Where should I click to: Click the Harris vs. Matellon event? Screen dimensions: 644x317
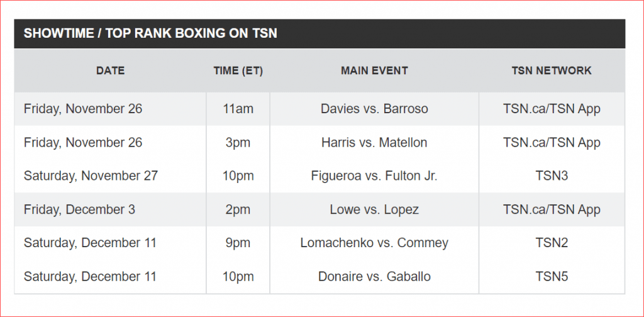pyautogui.click(x=374, y=143)
